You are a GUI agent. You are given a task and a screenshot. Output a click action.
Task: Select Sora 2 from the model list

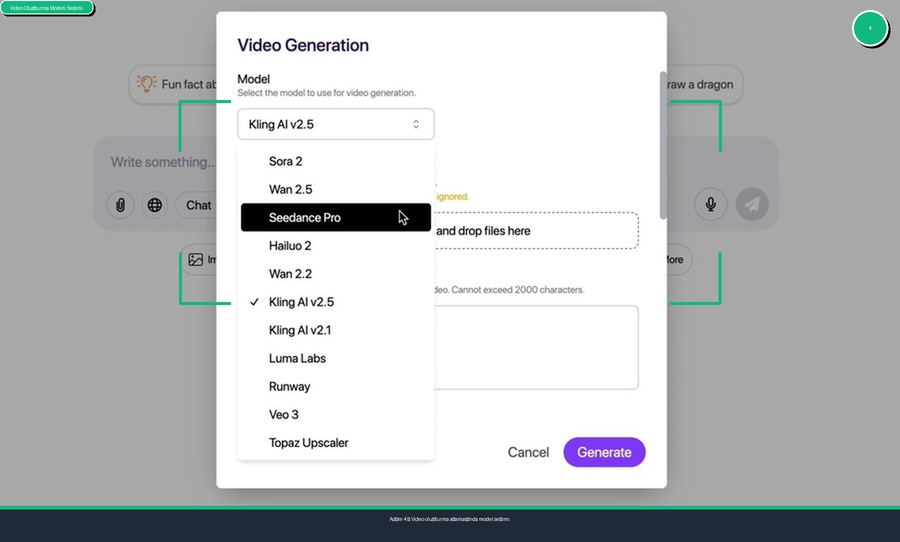coord(285,161)
